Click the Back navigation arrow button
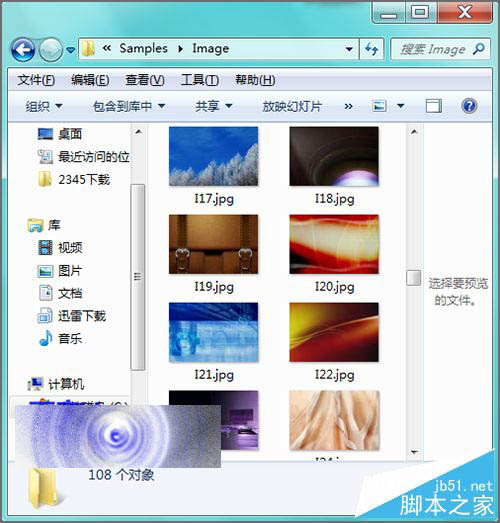The image size is (500, 523). tap(23, 50)
